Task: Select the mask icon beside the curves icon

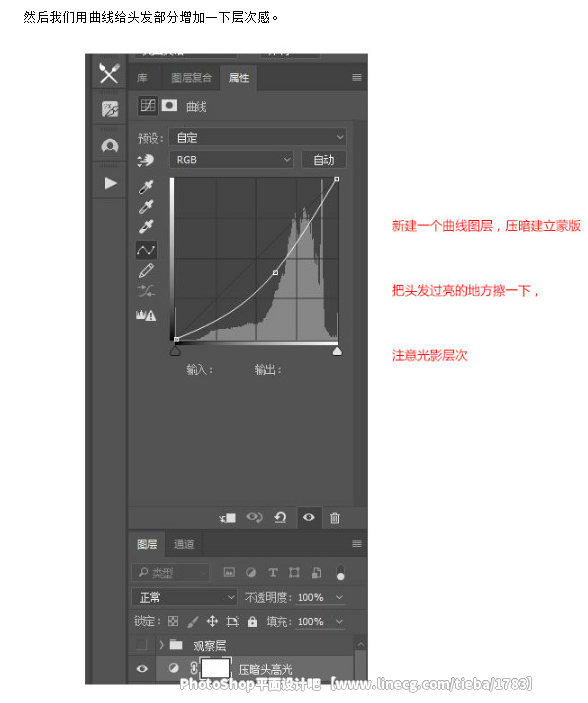Action: tap(169, 105)
